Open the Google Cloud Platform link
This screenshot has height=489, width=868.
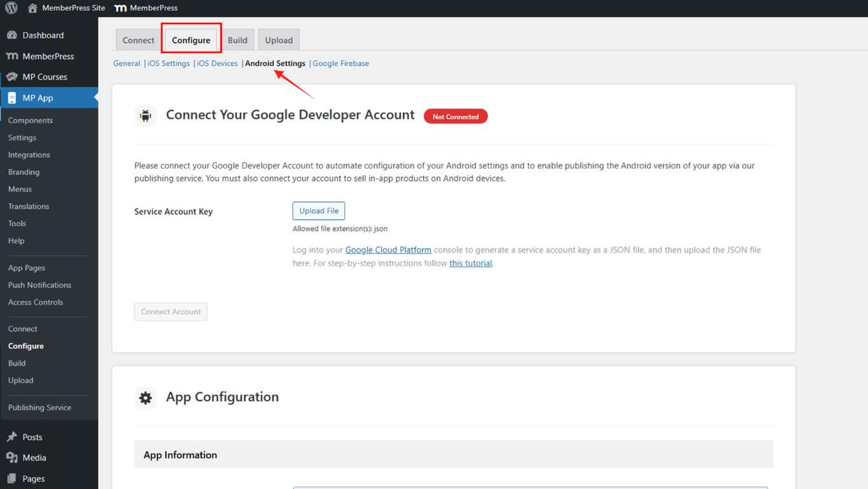[x=388, y=249]
